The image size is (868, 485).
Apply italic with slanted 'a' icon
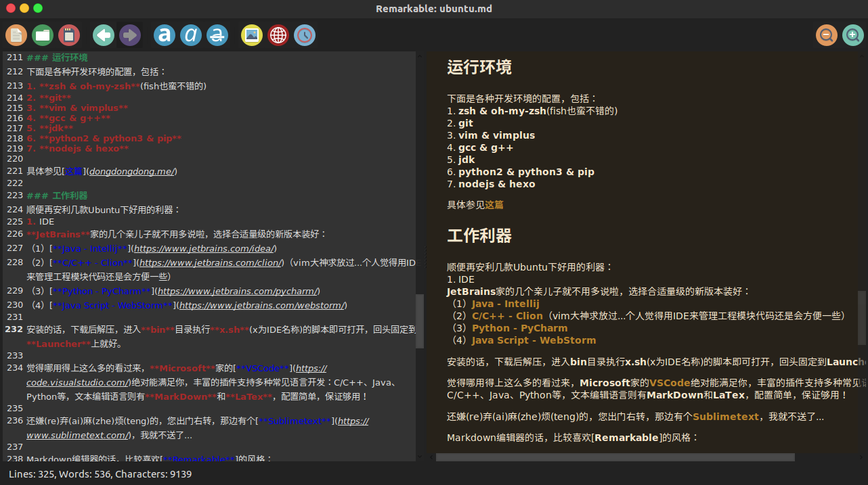coord(191,34)
